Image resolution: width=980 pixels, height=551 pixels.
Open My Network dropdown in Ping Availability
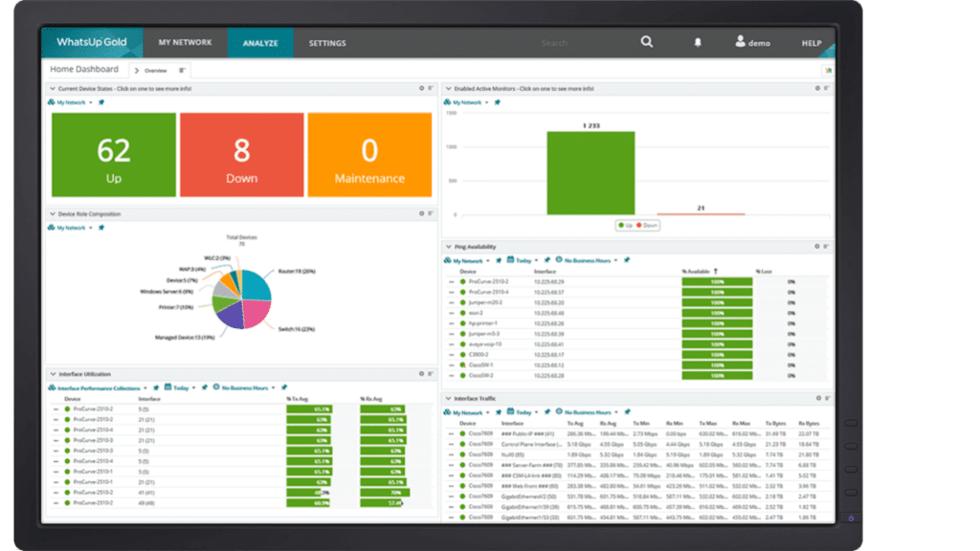(x=471, y=260)
